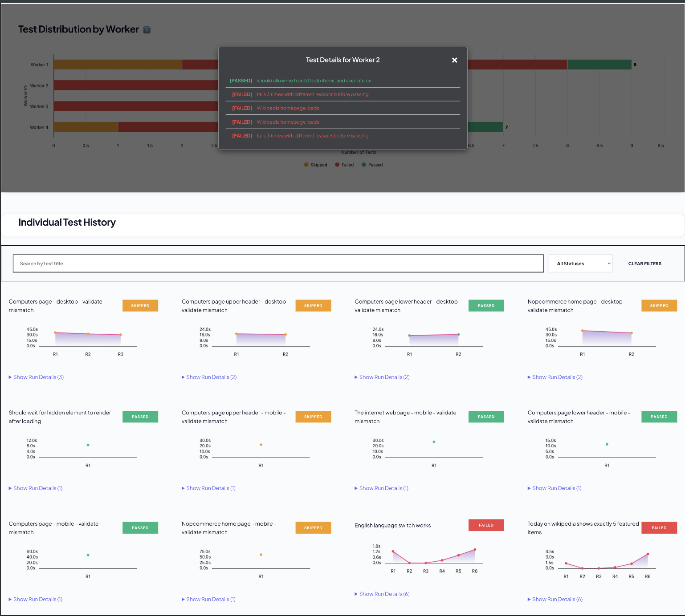Click SKIPPED badge on Nopcommerce mobile test

(313, 528)
